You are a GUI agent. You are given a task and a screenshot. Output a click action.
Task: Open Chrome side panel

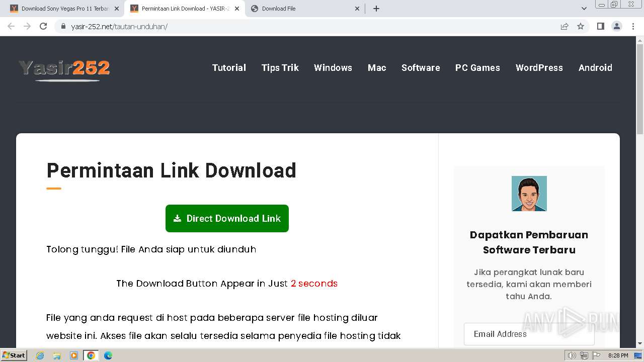600,26
